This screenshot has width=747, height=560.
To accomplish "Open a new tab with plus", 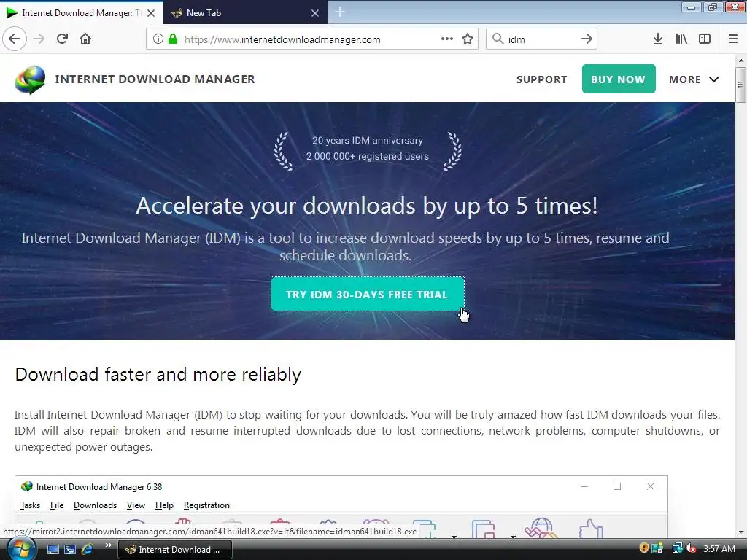I will tap(340, 12).
